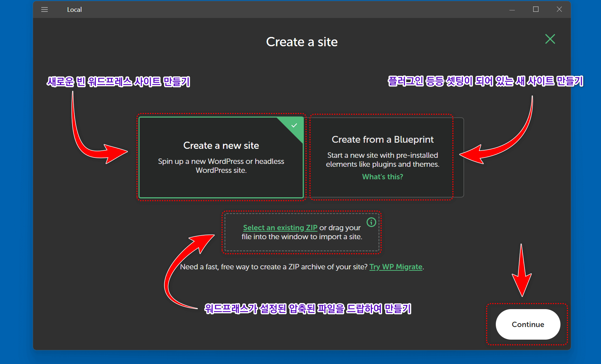The width and height of the screenshot is (601, 364).
Task: Click the 'Local' title bar text
Action: coord(74,10)
